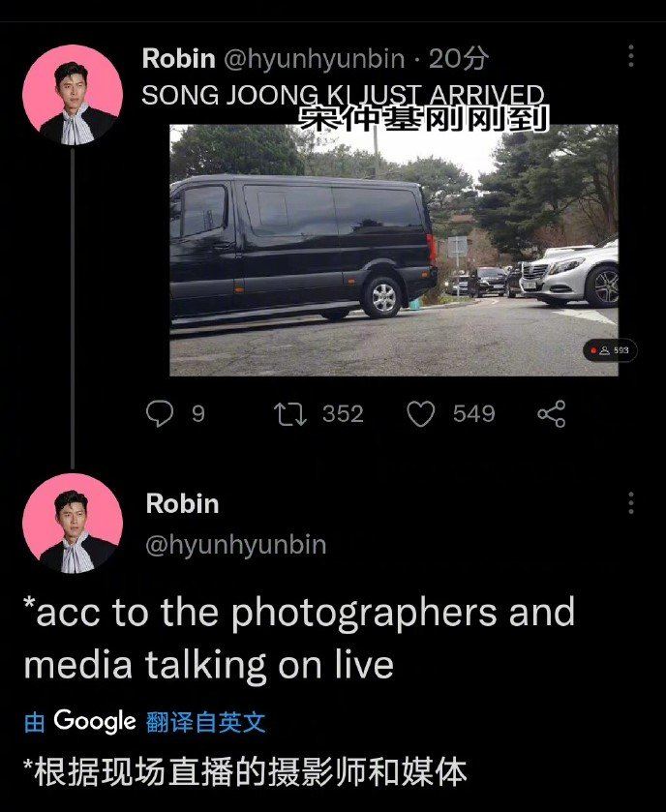Play the black van live video thumbnail

tap(394, 250)
